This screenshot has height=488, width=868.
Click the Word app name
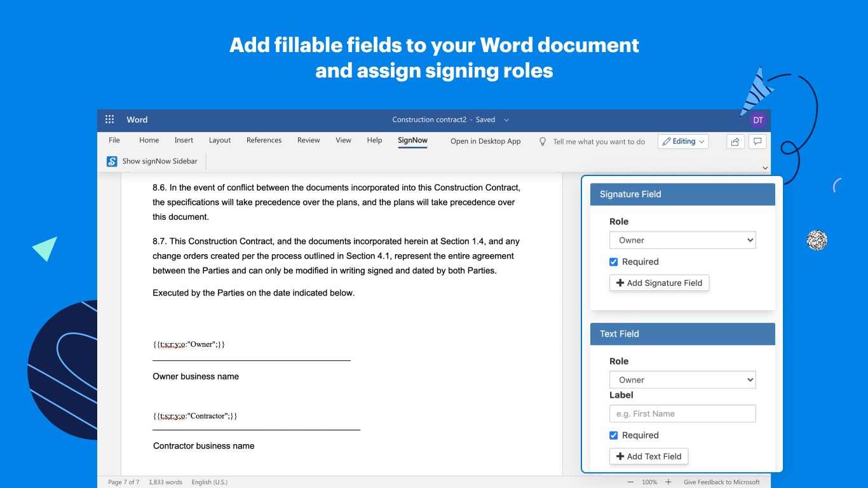(x=137, y=119)
